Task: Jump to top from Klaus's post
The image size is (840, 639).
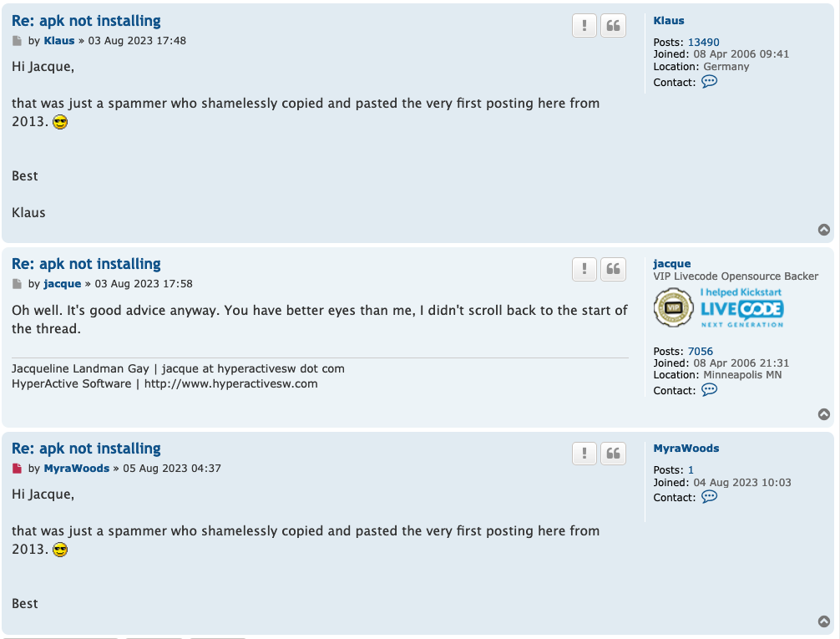Action: (x=823, y=230)
